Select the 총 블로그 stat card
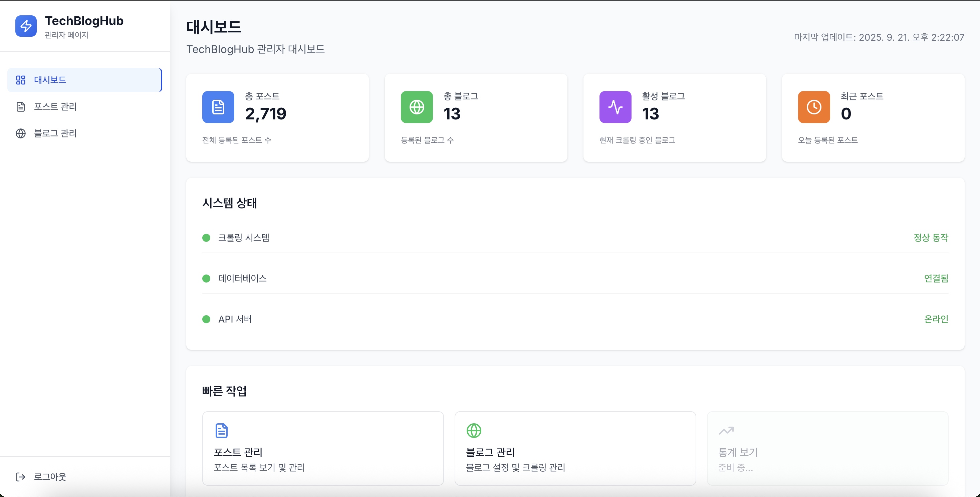This screenshot has width=980, height=497. tap(476, 118)
